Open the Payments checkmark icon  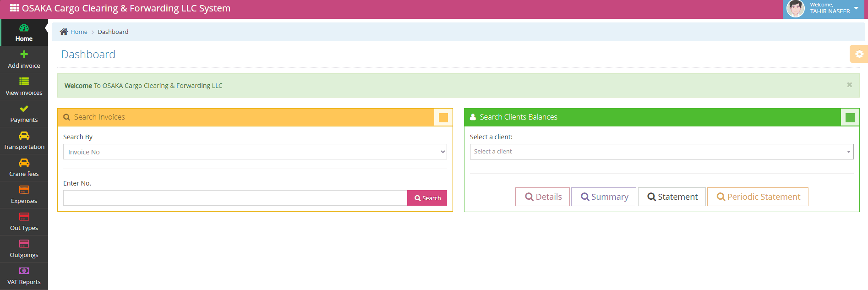24,109
